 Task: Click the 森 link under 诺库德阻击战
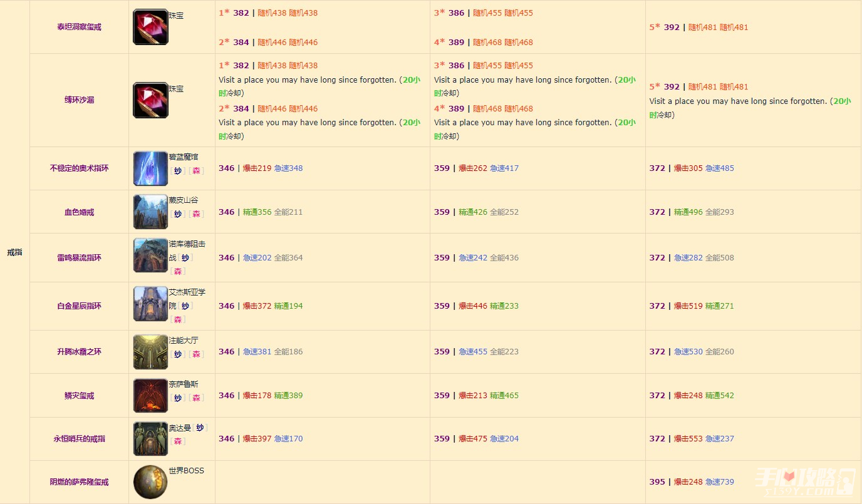coord(177,271)
